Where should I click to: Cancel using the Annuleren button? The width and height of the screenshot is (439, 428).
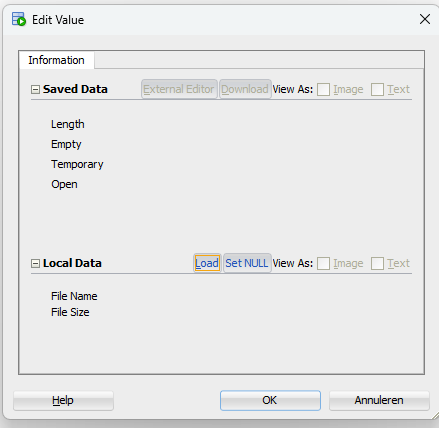point(379,400)
